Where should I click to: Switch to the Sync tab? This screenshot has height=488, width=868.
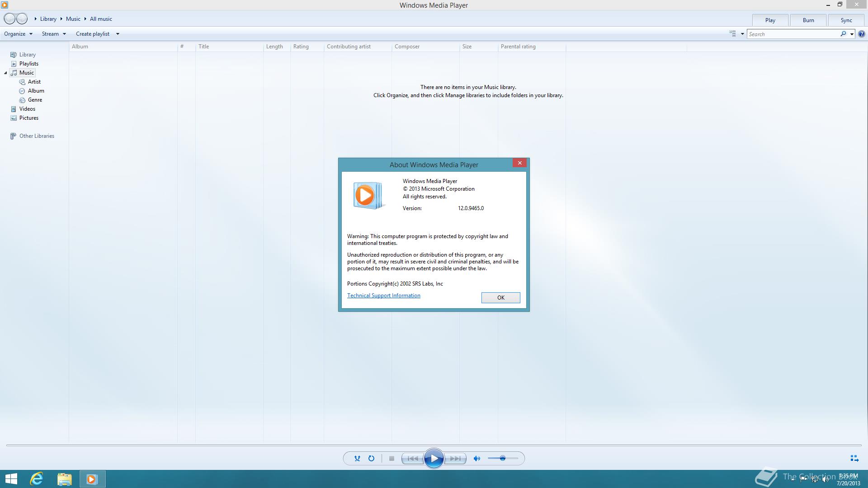tap(846, 20)
